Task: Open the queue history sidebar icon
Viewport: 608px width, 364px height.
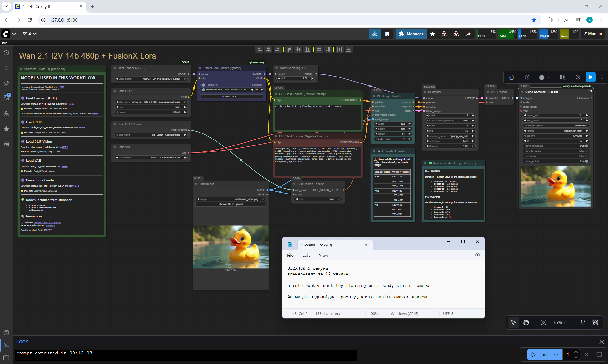Action: click(6, 53)
